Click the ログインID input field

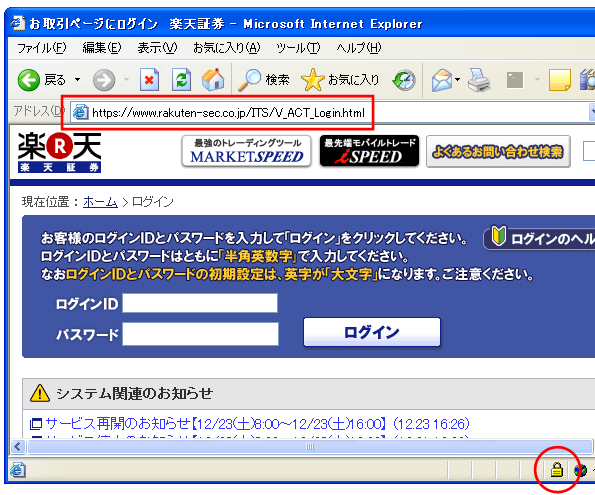200,303
